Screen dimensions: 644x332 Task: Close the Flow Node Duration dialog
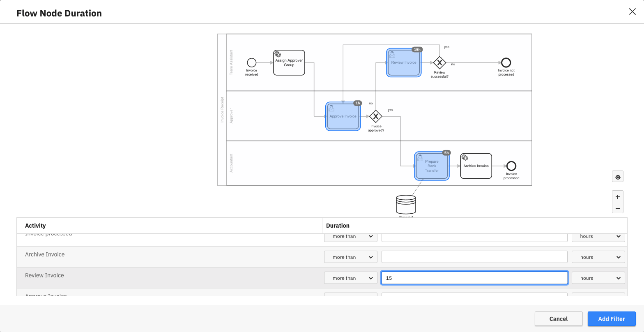click(632, 12)
